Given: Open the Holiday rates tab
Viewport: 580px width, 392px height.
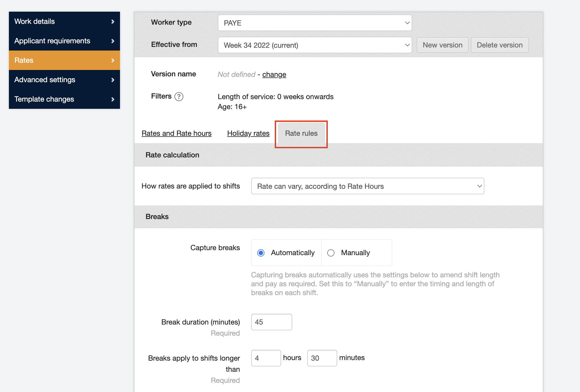Looking at the screenshot, I should tap(248, 133).
